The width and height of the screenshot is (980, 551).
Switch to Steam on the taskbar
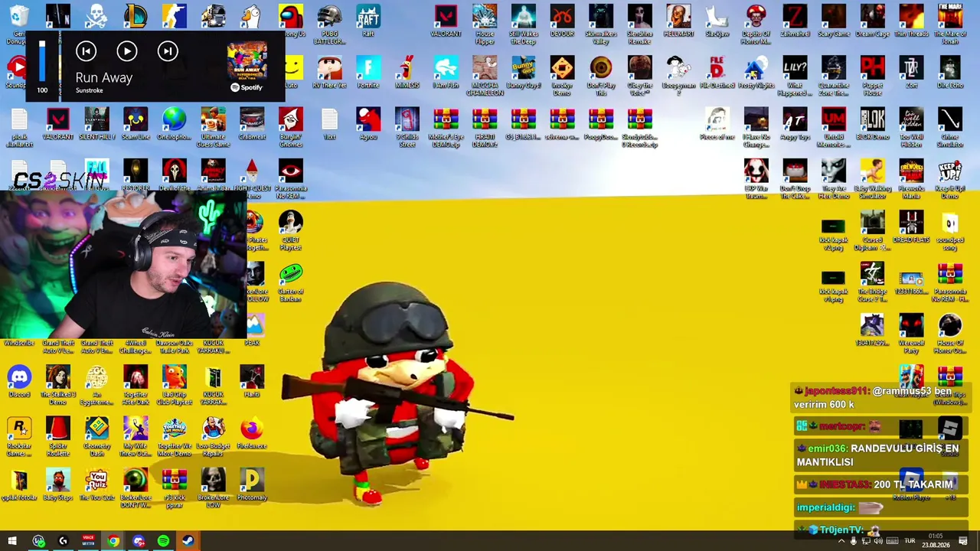(188, 541)
